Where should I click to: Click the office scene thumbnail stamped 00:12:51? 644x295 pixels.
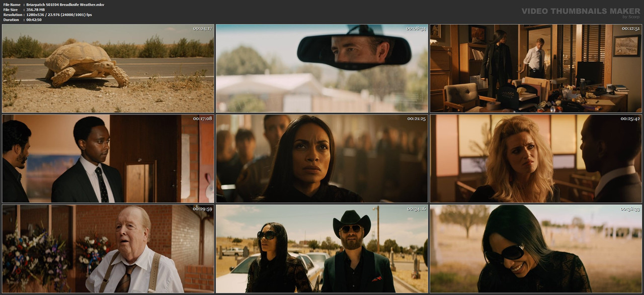click(536, 68)
